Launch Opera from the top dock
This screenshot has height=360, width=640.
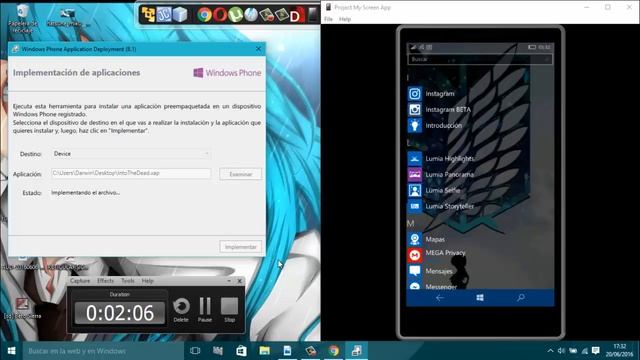[220, 15]
